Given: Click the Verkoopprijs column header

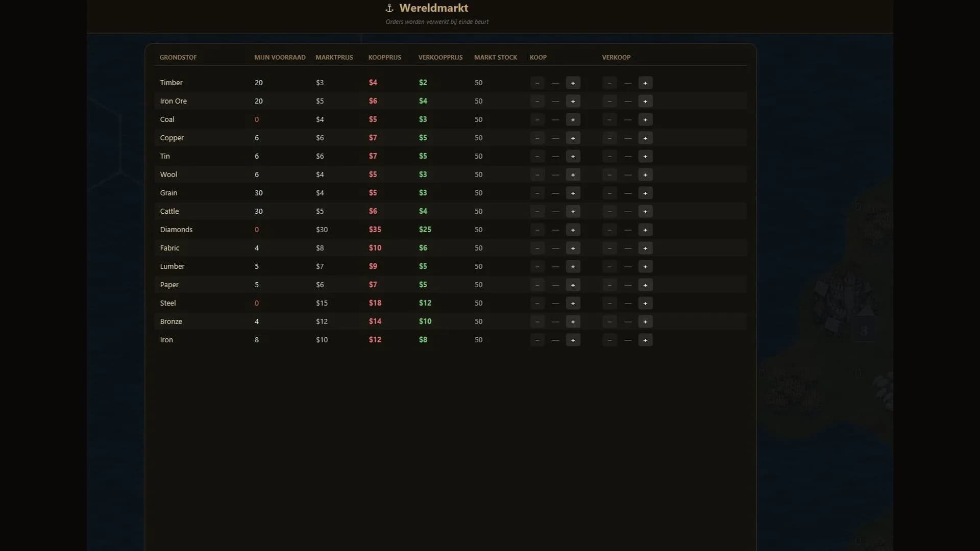Looking at the screenshot, I should (440, 57).
